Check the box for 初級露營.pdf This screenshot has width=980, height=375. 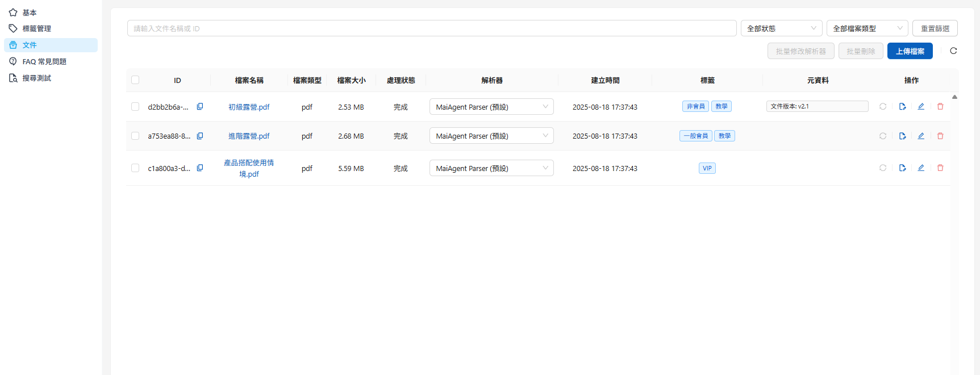pyautogui.click(x=135, y=107)
